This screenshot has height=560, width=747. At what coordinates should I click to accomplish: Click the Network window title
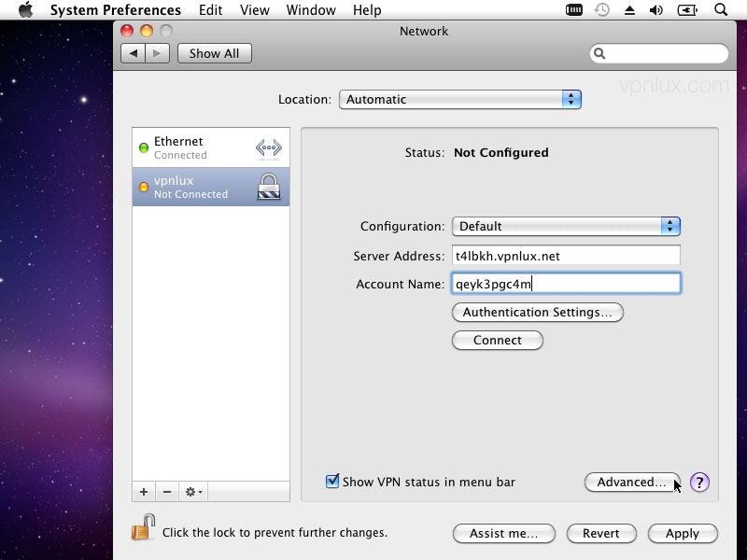[424, 31]
